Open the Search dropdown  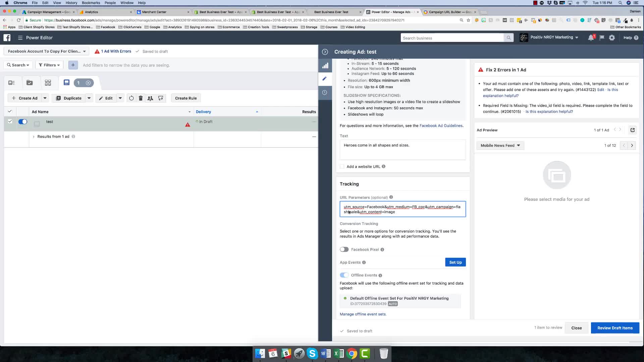coord(18,65)
